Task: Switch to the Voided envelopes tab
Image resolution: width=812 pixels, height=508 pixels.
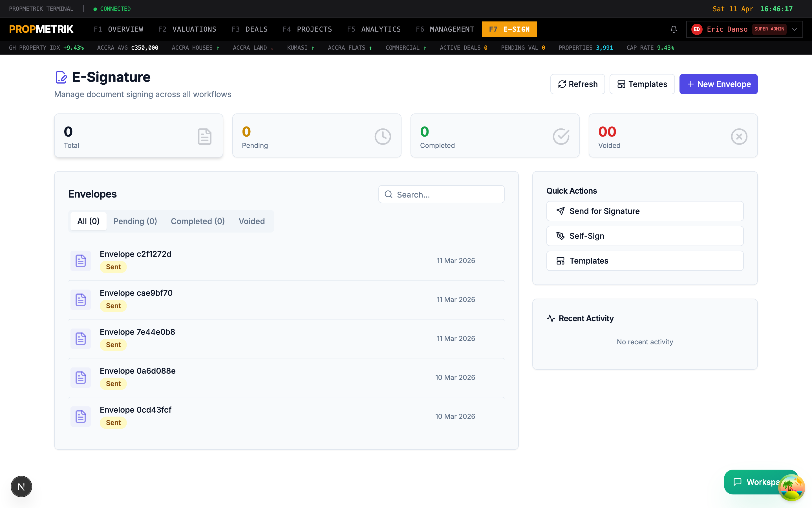Action: 252,221
